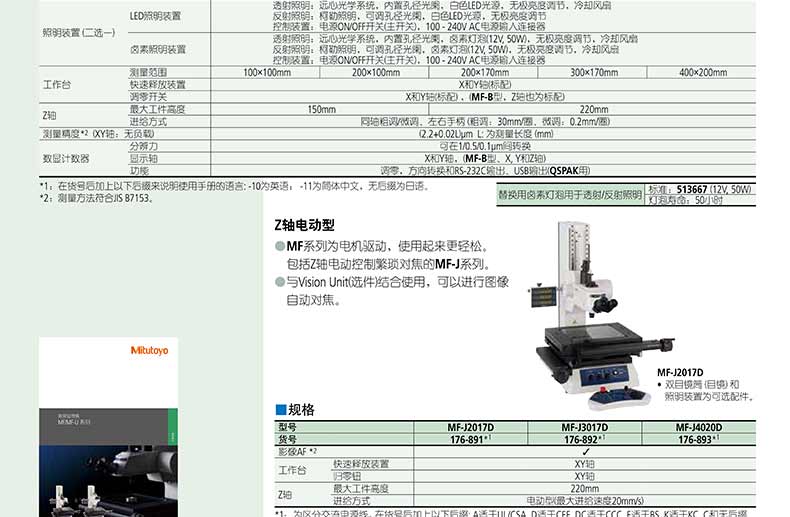Screen dimensions: 790x517
Task: Click the gray bullet before 与Vision Unit
Action: 280,282
